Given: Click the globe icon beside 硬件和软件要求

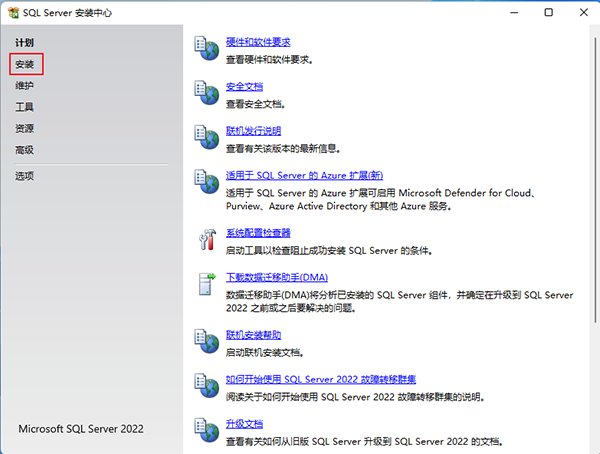Looking at the screenshot, I should pos(207,48).
